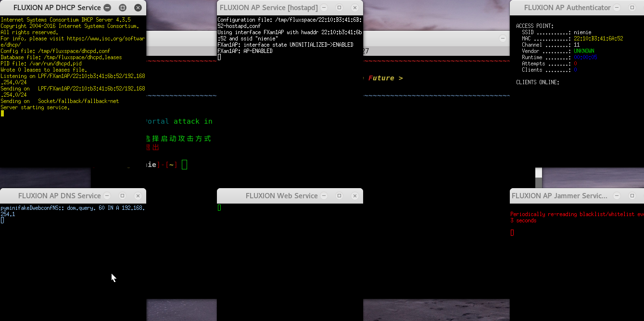Click the 'CLIENTS ONLINE:' label
Image resolution: width=644 pixels, height=321 pixels.
point(538,82)
